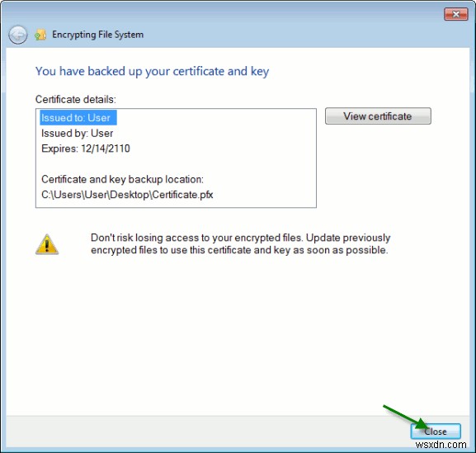Close the dialog with the red X
The width and height of the screenshot is (476, 453).
click(x=455, y=14)
